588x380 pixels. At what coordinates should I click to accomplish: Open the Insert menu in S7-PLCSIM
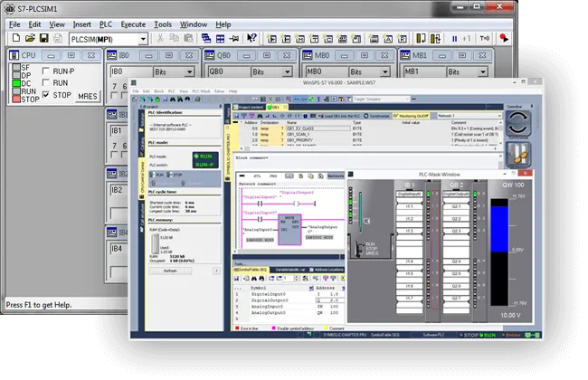click(x=81, y=24)
